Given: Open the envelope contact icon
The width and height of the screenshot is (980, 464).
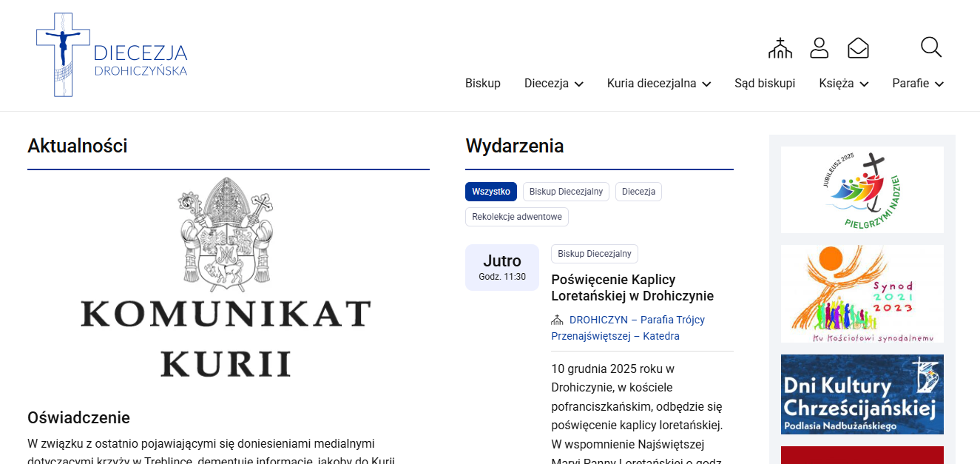Looking at the screenshot, I should pos(858,48).
